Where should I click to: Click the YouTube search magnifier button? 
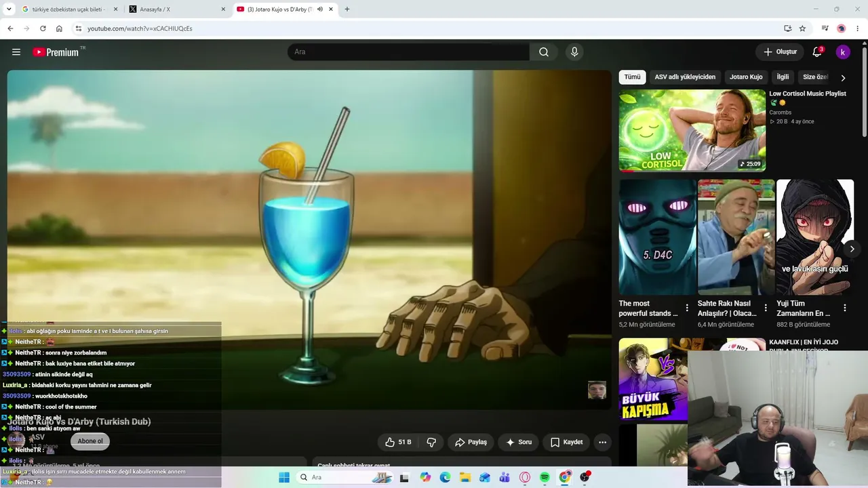pos(544,52)
